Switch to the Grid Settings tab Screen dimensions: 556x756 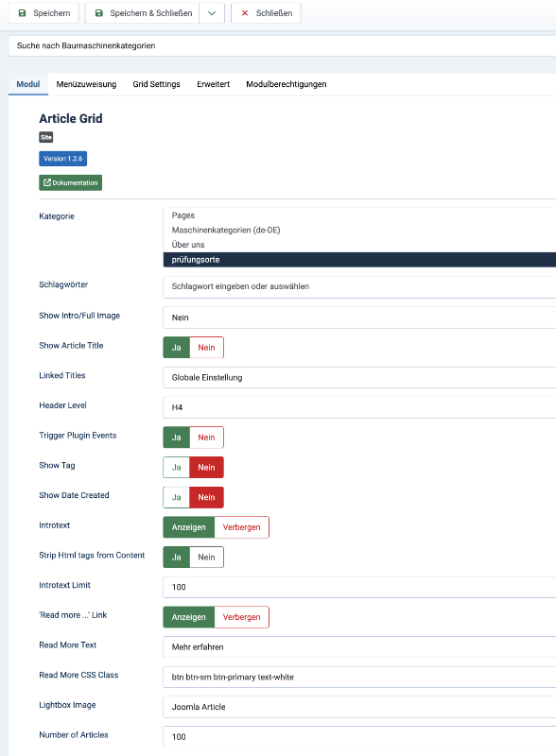tap(156, 84)
